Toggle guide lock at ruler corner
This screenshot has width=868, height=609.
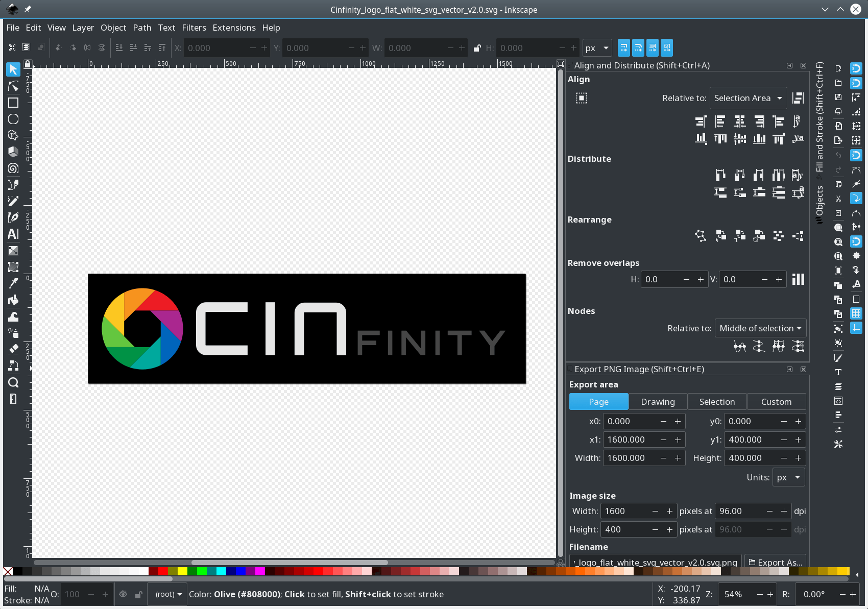pyautogui.click(x=28, y=64)
